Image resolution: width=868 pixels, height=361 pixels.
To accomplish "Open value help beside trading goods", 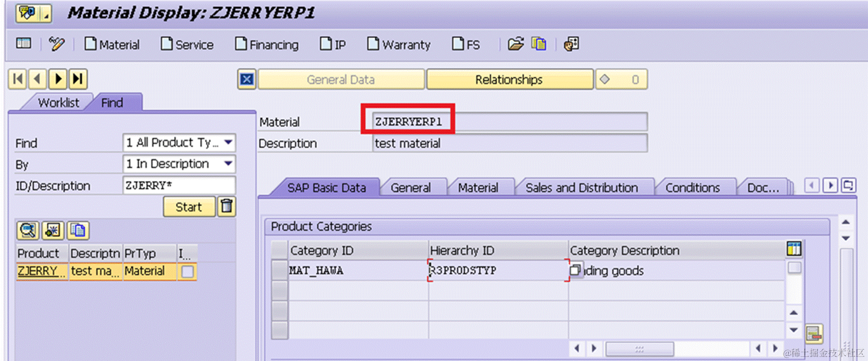I will tap(576, 270).
